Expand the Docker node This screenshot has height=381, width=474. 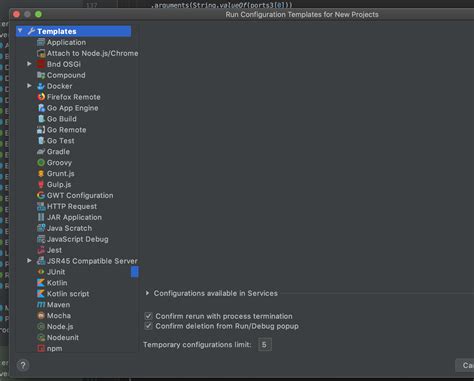click(x=29, y=86)
